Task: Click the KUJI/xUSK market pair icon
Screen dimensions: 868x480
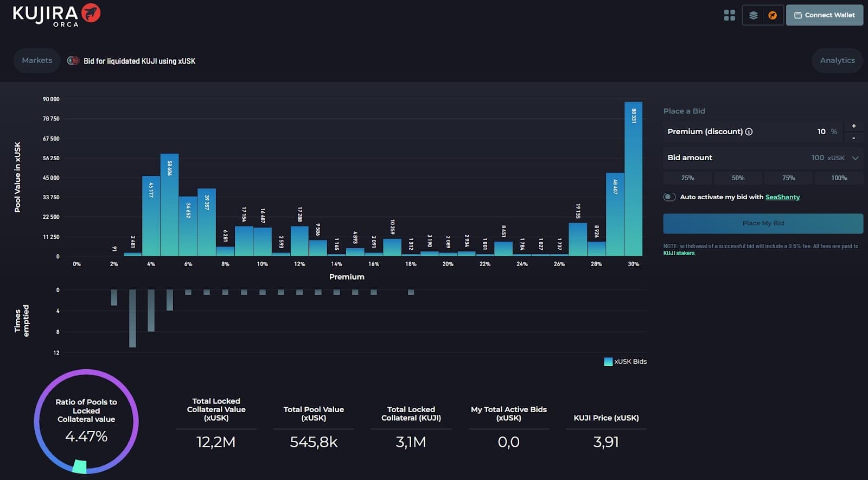Action: point(73,61)
